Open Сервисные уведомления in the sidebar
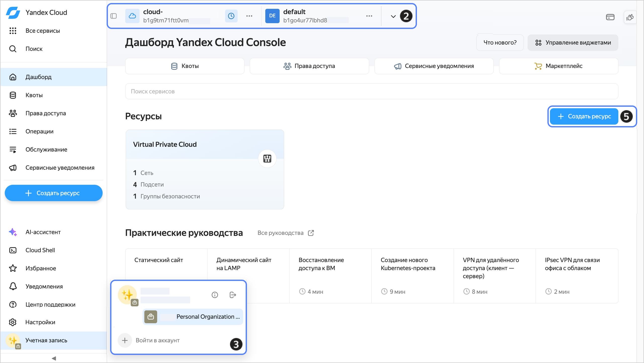The height and width of the screenshot is (363, 644). [x=54, y=168]
